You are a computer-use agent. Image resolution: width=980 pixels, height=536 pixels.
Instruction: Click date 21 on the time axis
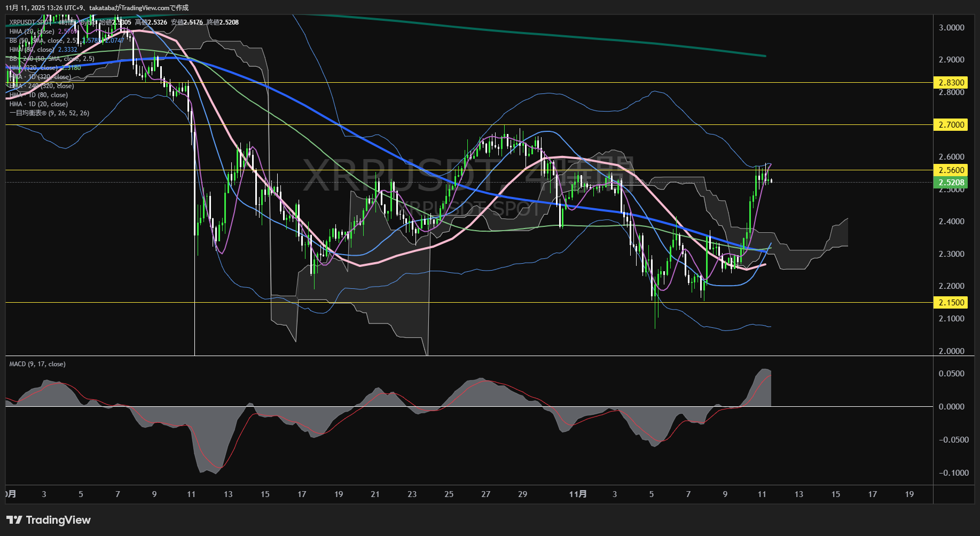click(375, 494)
